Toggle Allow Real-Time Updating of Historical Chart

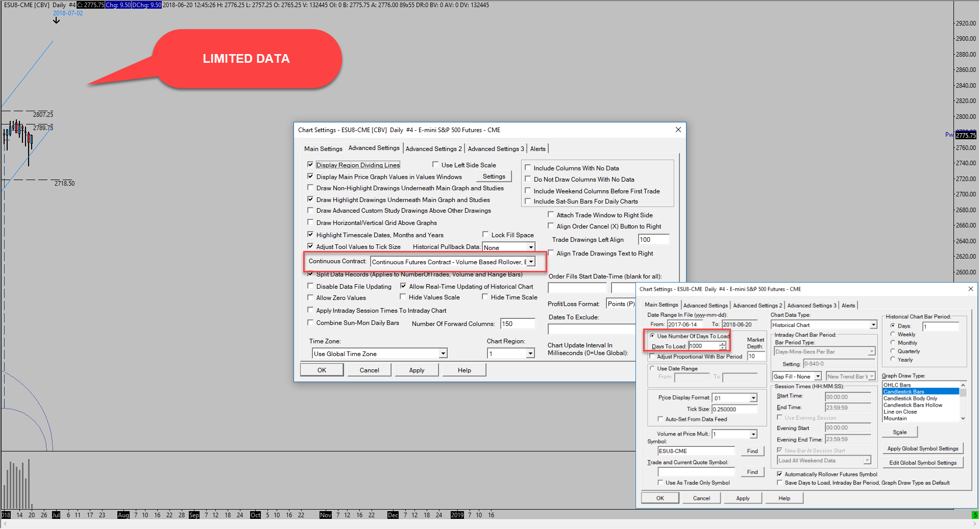click(403, 286)
